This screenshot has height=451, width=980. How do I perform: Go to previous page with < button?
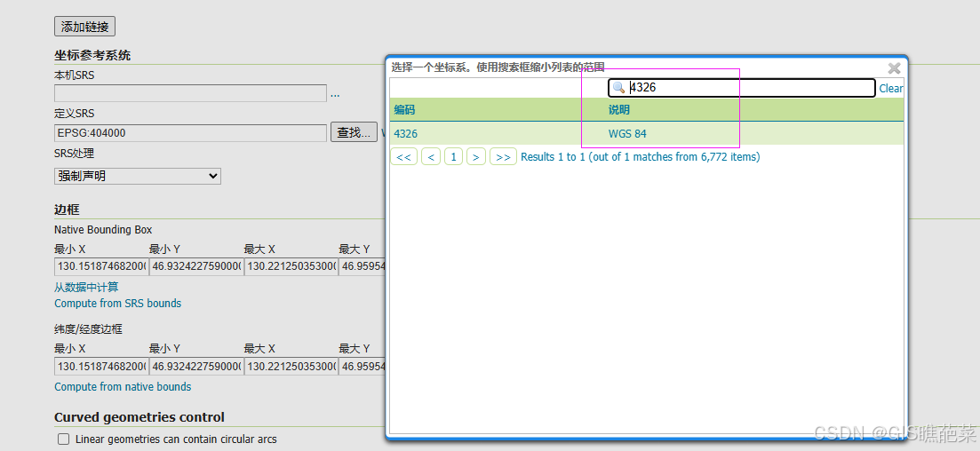click(x=431, y=157)
